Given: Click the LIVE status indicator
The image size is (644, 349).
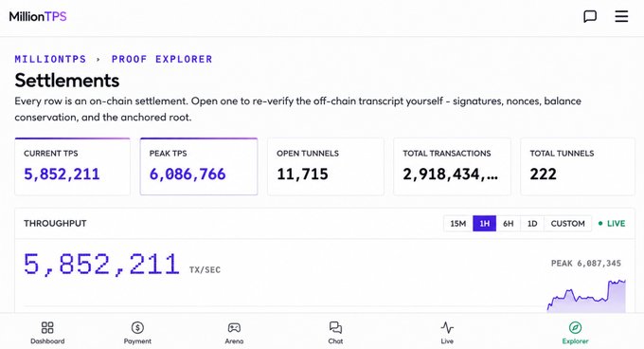Looking at the screenshot, I should click(612, 224).
